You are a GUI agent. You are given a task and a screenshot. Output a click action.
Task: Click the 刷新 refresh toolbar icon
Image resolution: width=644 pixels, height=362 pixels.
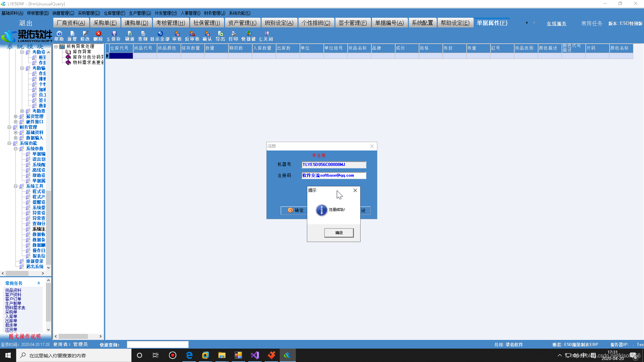point(130,36)
